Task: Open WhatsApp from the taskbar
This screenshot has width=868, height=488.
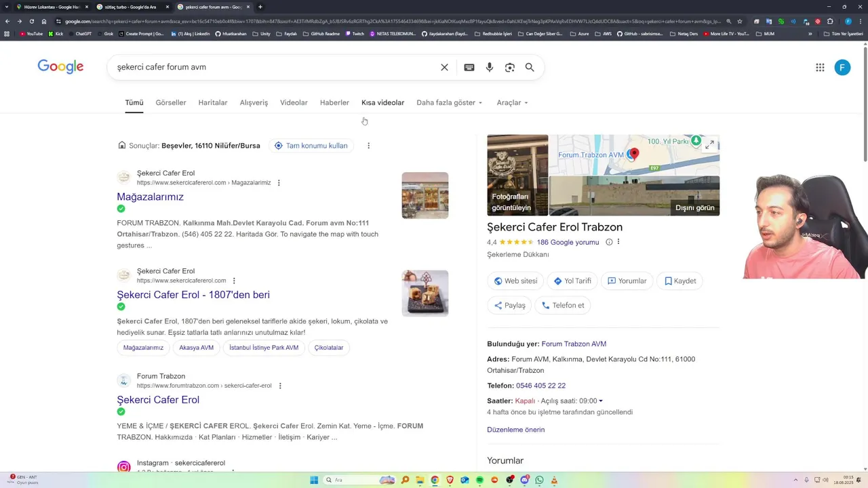Action: point(539,480)
